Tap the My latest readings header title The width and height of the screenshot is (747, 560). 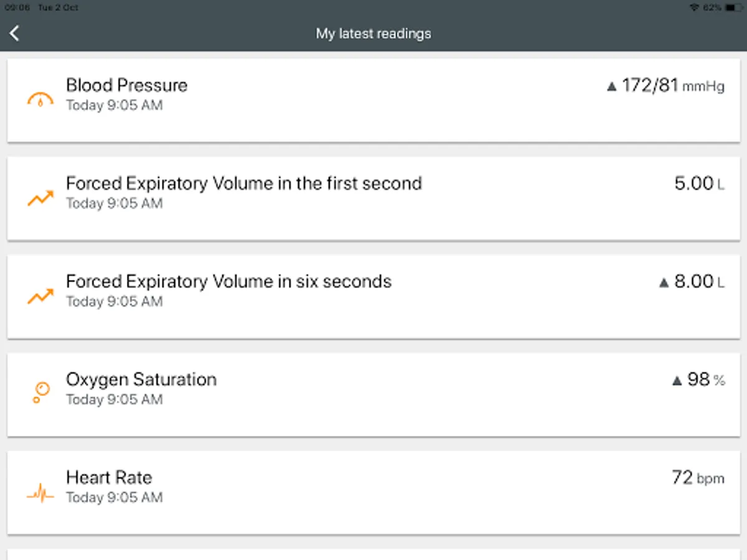(x=374, y=34)
